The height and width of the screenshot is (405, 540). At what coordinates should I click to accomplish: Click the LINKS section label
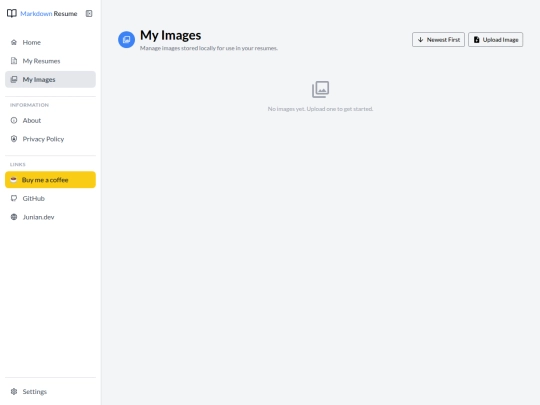click(18, 165)
